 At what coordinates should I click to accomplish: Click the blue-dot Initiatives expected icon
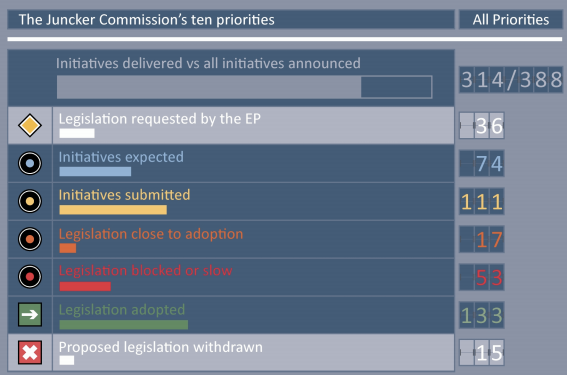(30, 163)
